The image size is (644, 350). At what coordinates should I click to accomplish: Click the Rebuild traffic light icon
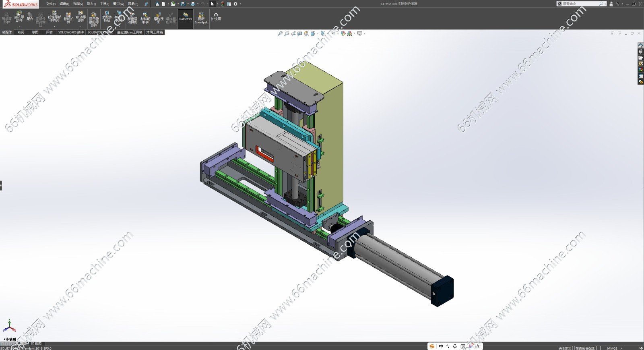tap(223, 4)
